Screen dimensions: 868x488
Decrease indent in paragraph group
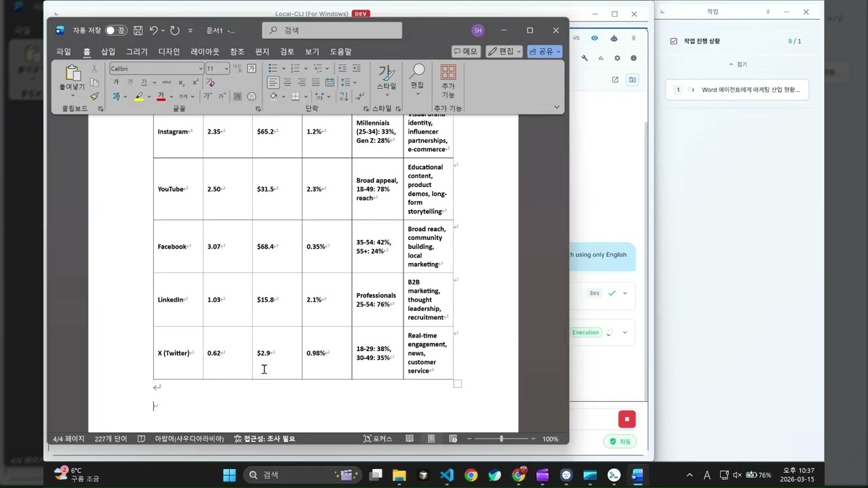click(342, 68)
